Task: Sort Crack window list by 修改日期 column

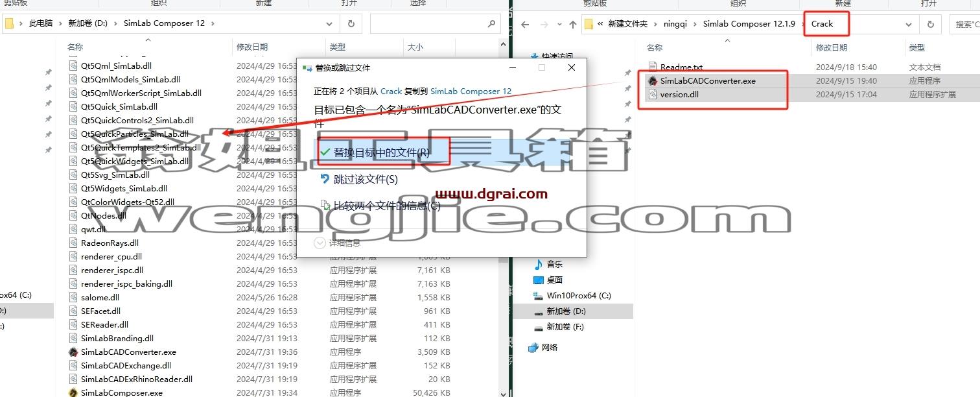Action: 832,48
